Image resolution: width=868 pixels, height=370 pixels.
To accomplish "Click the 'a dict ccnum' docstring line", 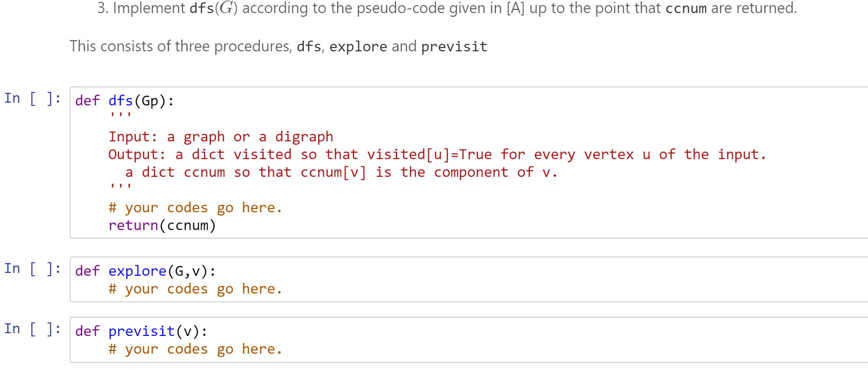I will 341,172.
